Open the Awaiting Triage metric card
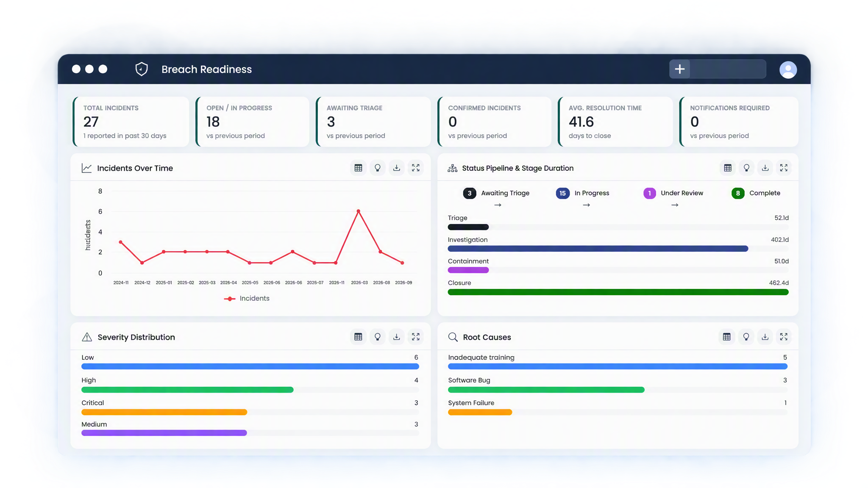 (373, 122)
